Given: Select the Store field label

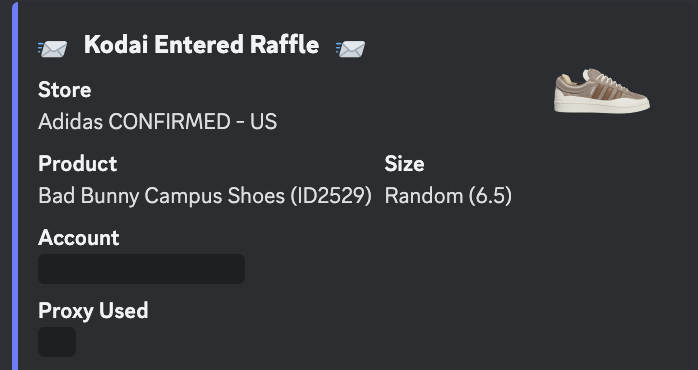Looking at the screenshot, I should point(65,90).
